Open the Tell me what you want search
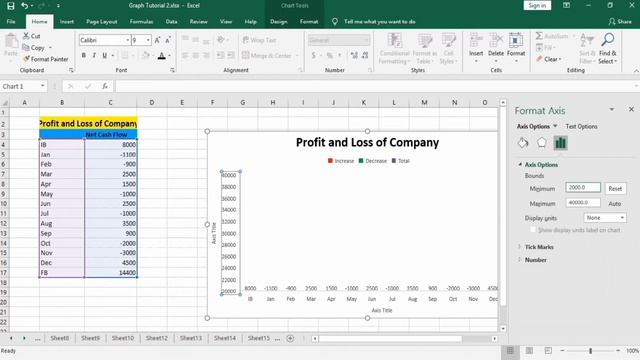This screenshot has width=640, height=360. point(379,22)
